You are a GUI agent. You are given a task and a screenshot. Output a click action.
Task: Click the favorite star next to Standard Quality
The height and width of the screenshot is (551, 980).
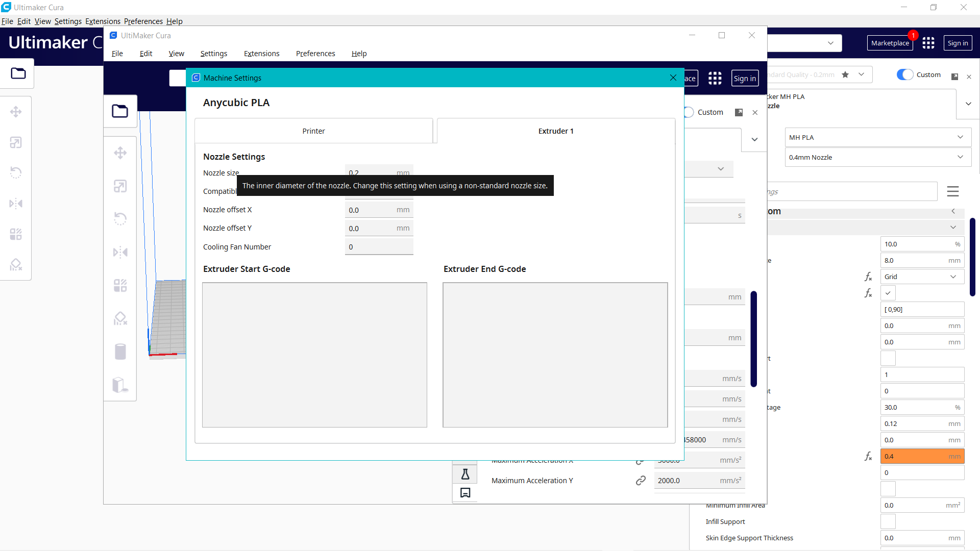(x=845, y=74)
